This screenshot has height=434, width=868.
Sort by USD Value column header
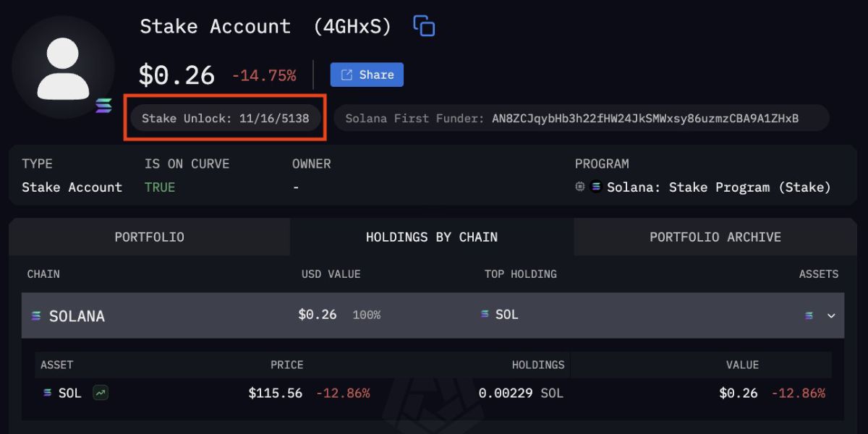331,274
